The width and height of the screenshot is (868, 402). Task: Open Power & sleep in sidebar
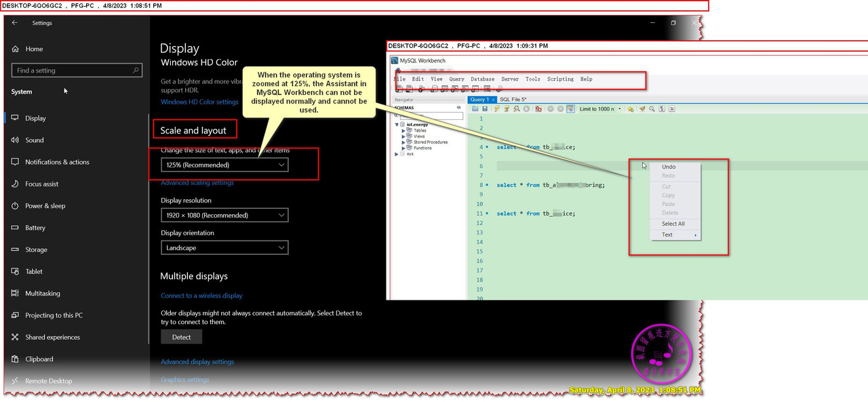(x=45, y=205)
